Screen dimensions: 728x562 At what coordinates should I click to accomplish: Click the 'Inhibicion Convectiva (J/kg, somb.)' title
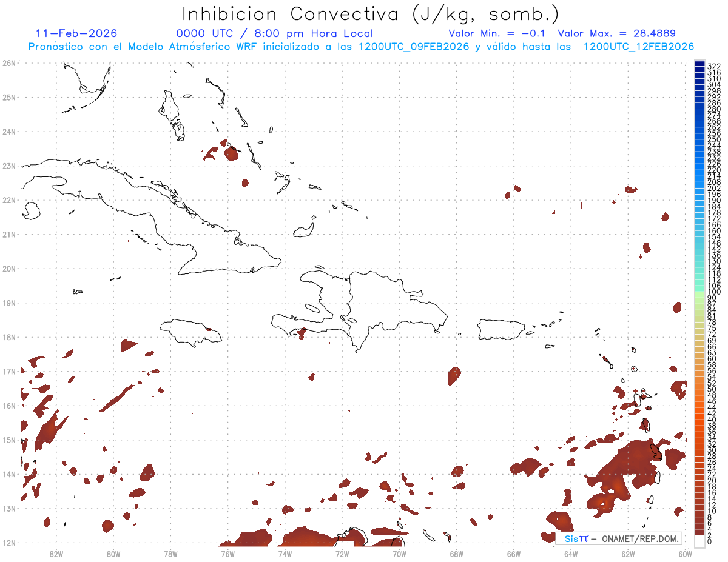[371, 15]
